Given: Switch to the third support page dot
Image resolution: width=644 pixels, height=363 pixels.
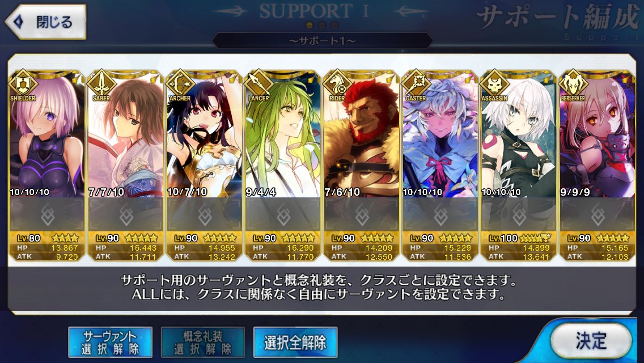Looking at the screenshot, I should coord(334,26).
